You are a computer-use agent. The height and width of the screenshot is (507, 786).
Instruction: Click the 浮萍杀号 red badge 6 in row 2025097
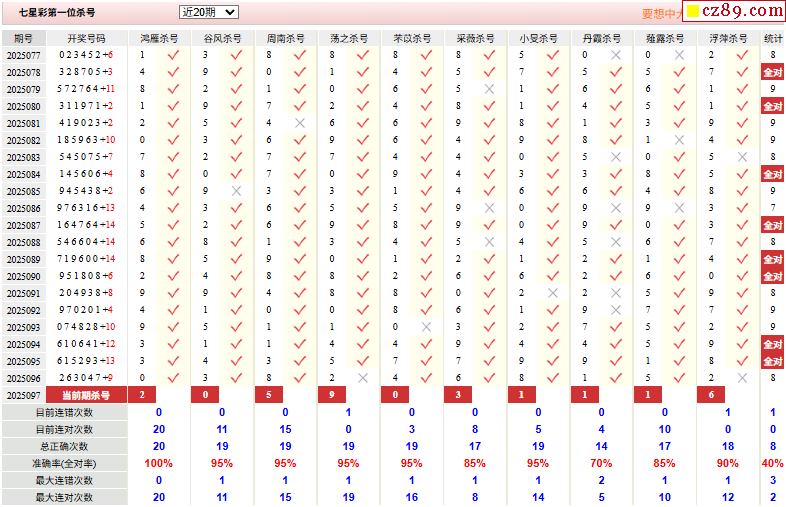tap(711, 395)
